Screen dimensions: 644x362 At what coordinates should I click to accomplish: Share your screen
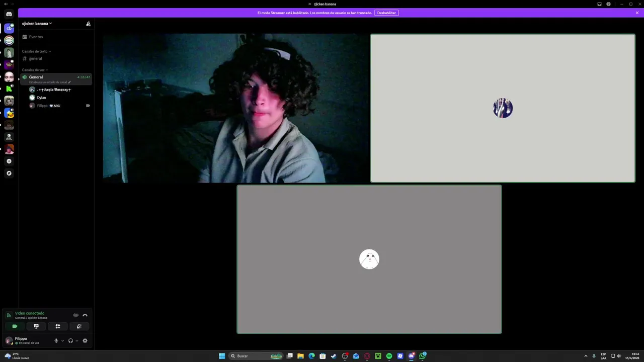pos(36,326)
